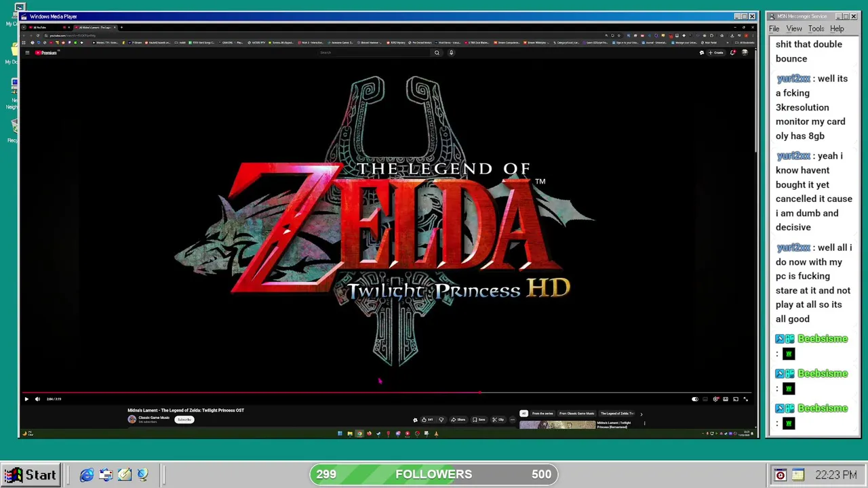This screenshot has height=488, width=868.
Task: Open YouTube notifications bell
Action: click(732, 53)
